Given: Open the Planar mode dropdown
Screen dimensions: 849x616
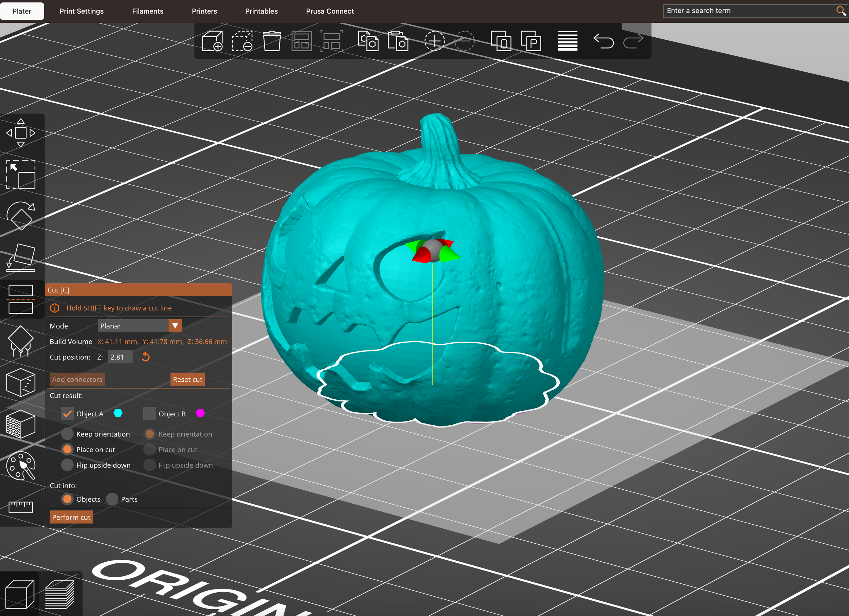Looking at the screenshot, I should click(140, 326).
